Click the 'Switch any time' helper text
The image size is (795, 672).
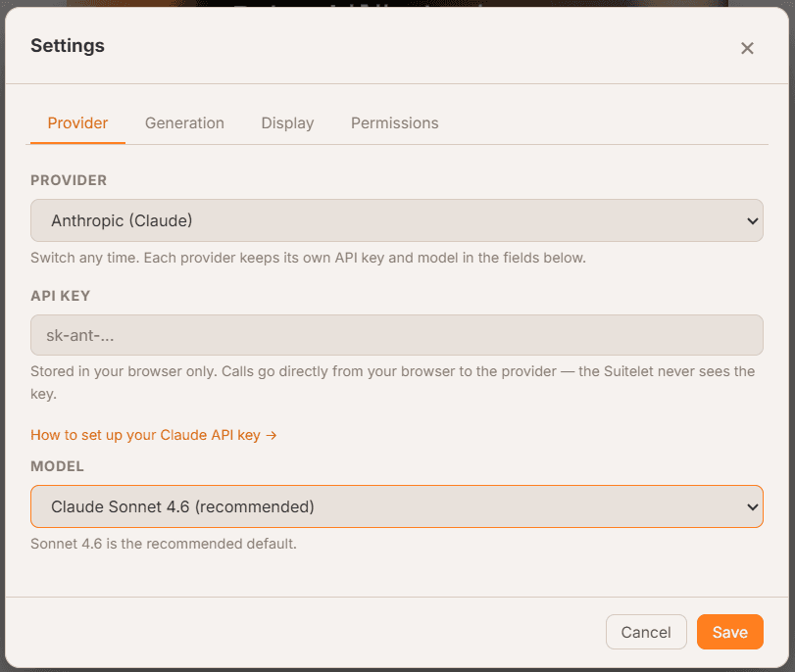pos(308,258)
